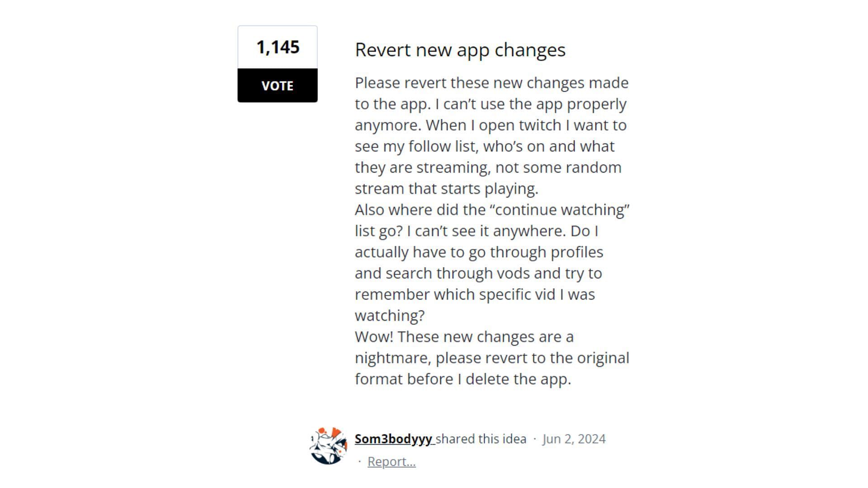Select the sort order menu
The height and width of the screenshot is (488, 868).
[0, 86]
